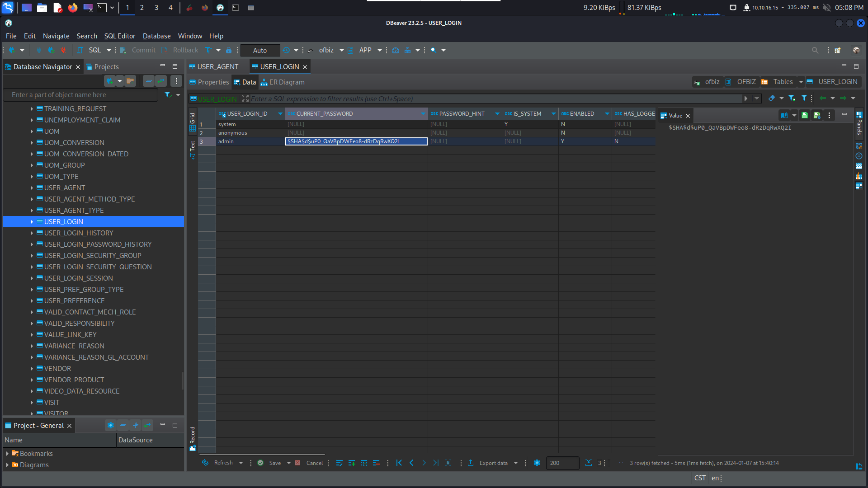Click the custom filters funnel icon with checkbox

point(792,98)
